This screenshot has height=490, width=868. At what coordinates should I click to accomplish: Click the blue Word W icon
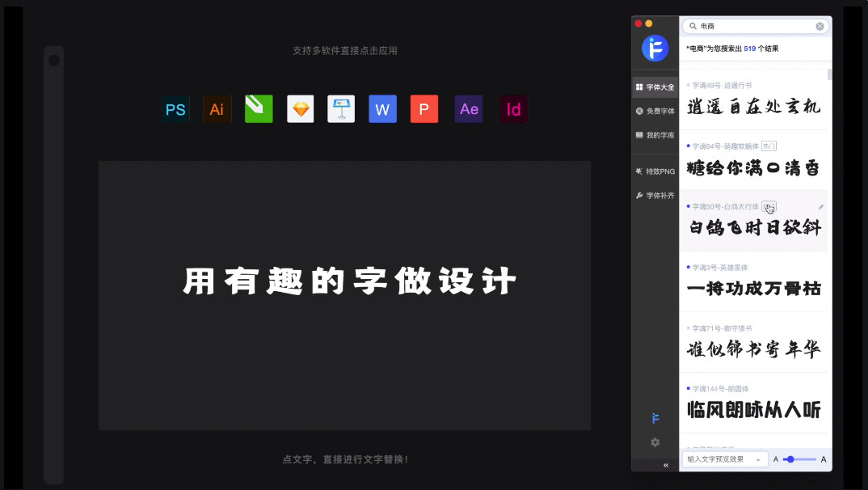382,109
